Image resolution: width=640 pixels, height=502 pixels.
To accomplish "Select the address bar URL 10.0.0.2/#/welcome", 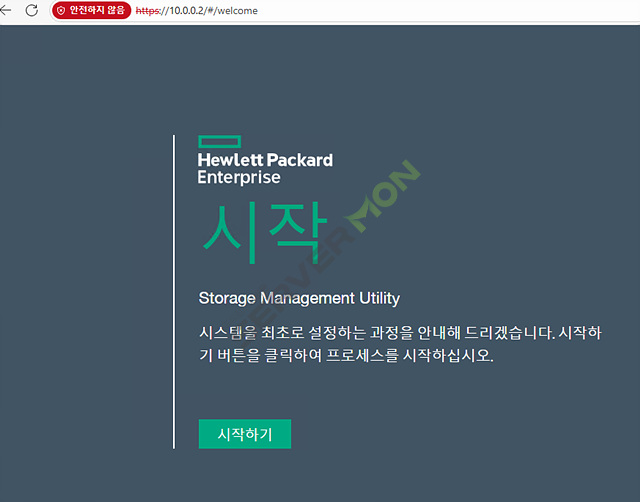I will [x=196, y=11].
